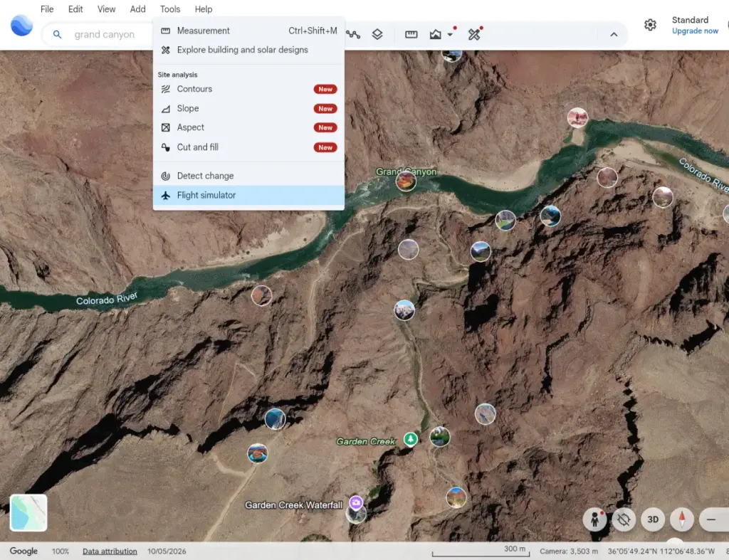Open the Edit menu
729x560 pixels.
(75, 9)
